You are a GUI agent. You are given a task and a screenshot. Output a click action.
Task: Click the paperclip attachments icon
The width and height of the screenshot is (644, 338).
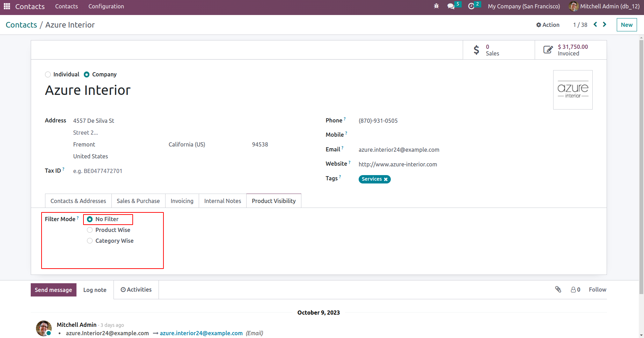(x=558, y=289)
